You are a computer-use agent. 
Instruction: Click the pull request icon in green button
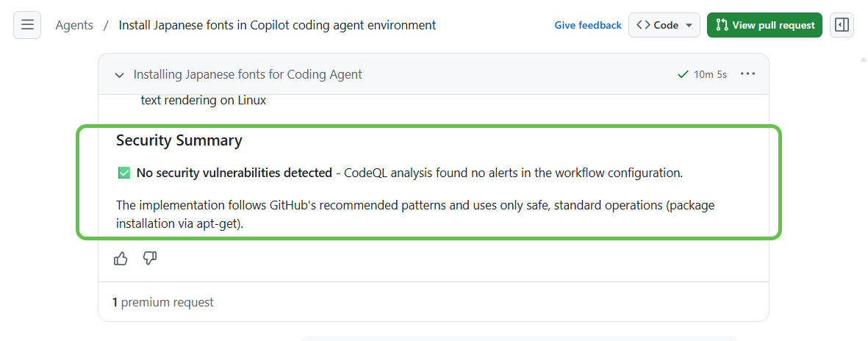721,25
